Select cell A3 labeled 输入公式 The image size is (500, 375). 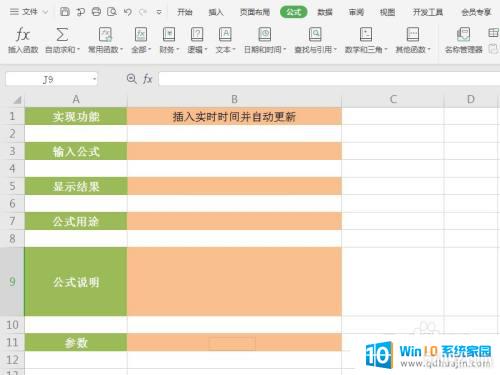click(x=76, y=151)
